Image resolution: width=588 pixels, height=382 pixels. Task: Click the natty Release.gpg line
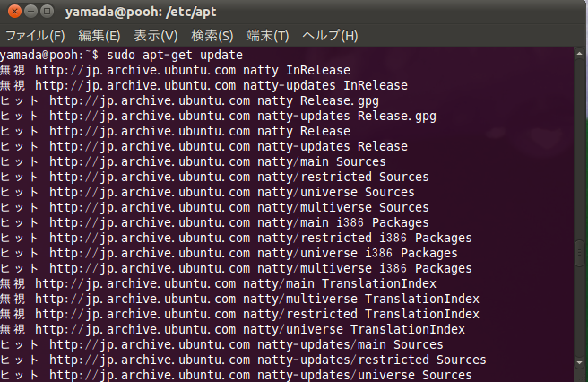190,101
